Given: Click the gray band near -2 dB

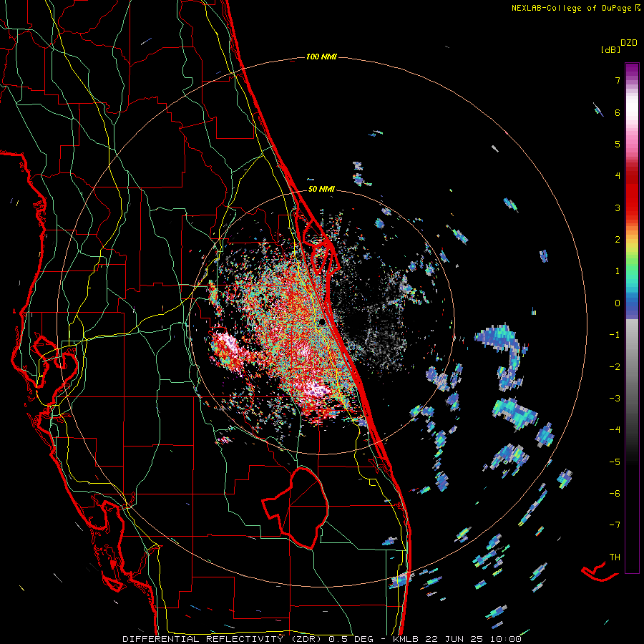Looking at the screenshot, I should 632,366.
